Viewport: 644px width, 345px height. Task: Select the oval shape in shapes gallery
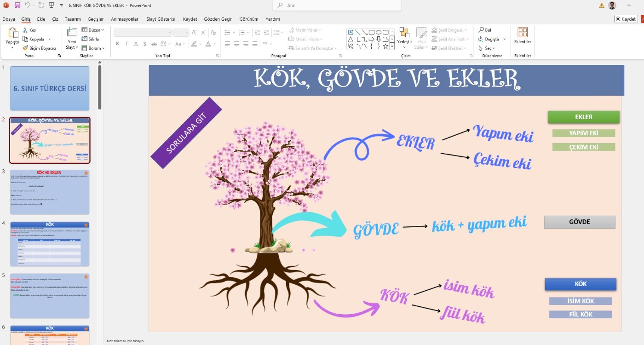pos(379,32)
